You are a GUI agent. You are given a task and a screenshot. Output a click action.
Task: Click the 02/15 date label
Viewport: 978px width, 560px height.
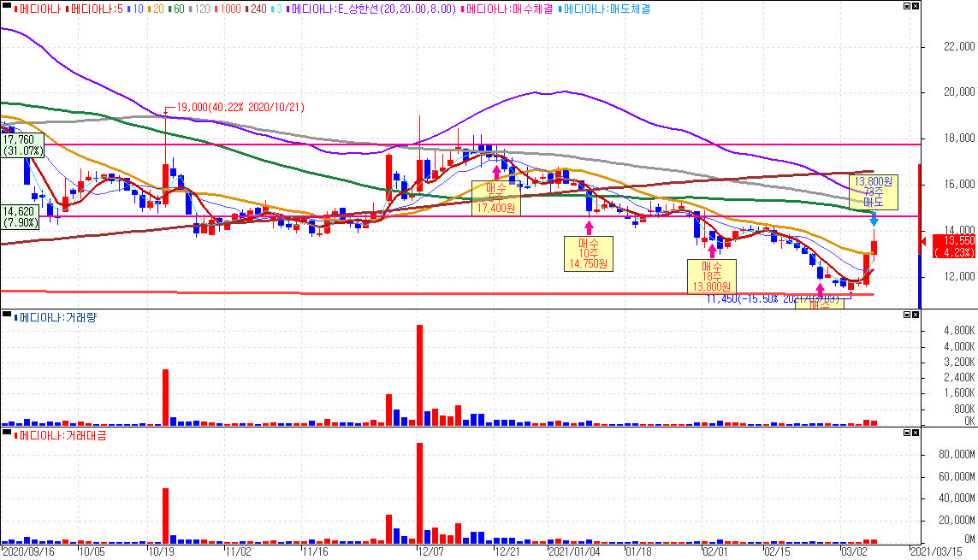point(777,552)
